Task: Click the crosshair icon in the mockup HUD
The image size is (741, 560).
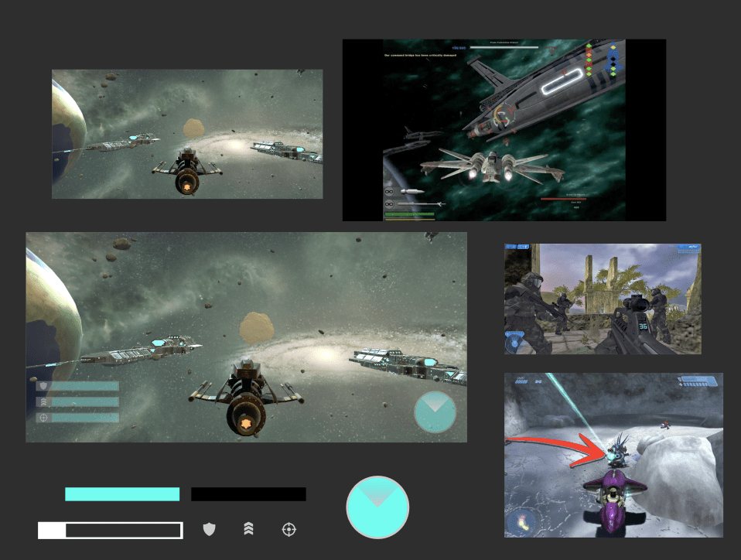Action: point(43,417)
